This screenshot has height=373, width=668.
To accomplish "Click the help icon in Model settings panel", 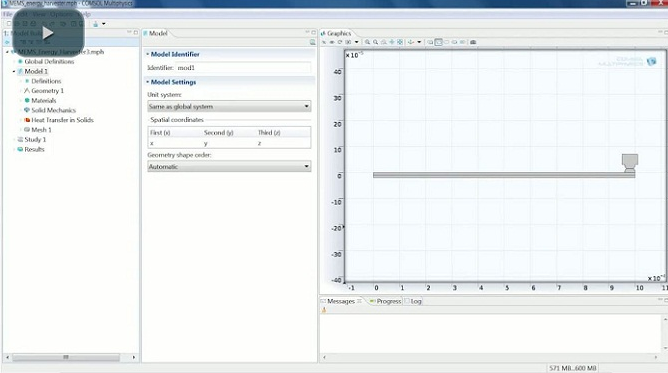I will [x=312, y=42].
